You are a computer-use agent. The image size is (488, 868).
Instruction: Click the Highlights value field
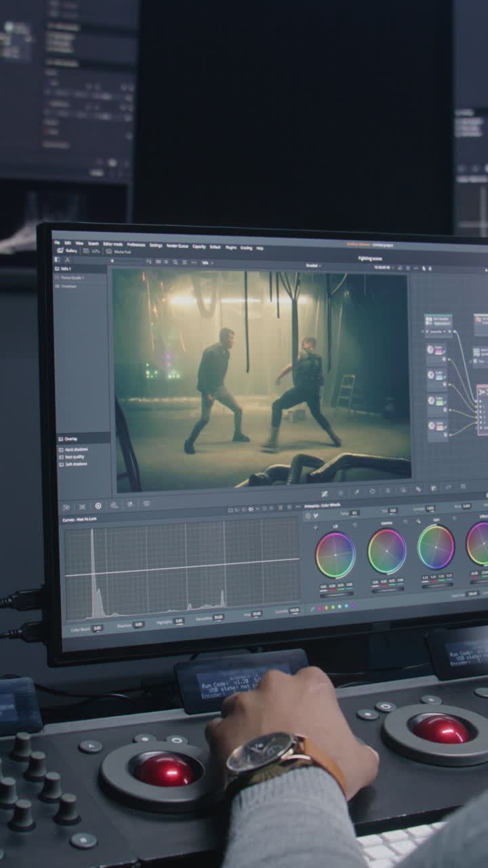point(178,620)
